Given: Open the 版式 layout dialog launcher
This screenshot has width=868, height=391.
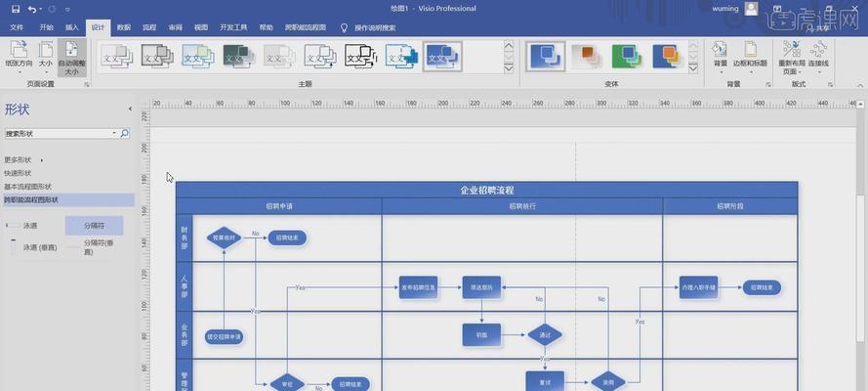Looking at the screenshot, I should tap(830, 85).
